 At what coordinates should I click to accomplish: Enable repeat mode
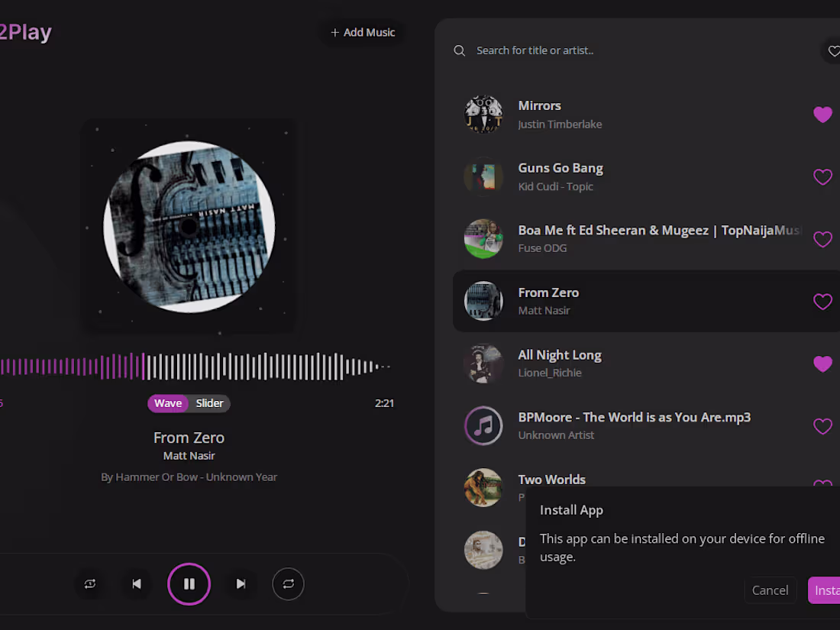click(89, 583)
